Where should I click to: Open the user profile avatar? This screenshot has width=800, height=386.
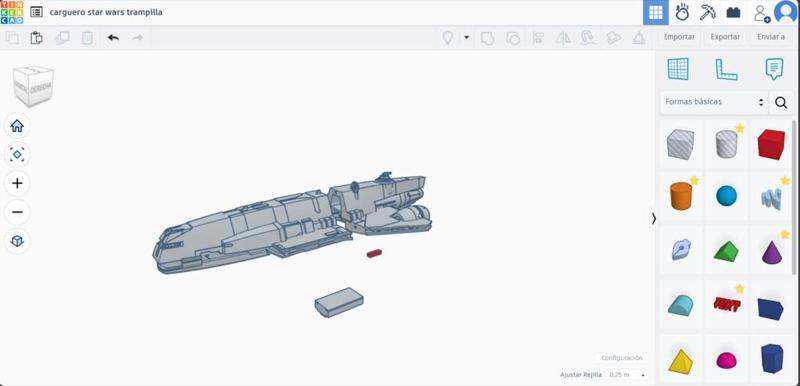[x=786, y=12]
